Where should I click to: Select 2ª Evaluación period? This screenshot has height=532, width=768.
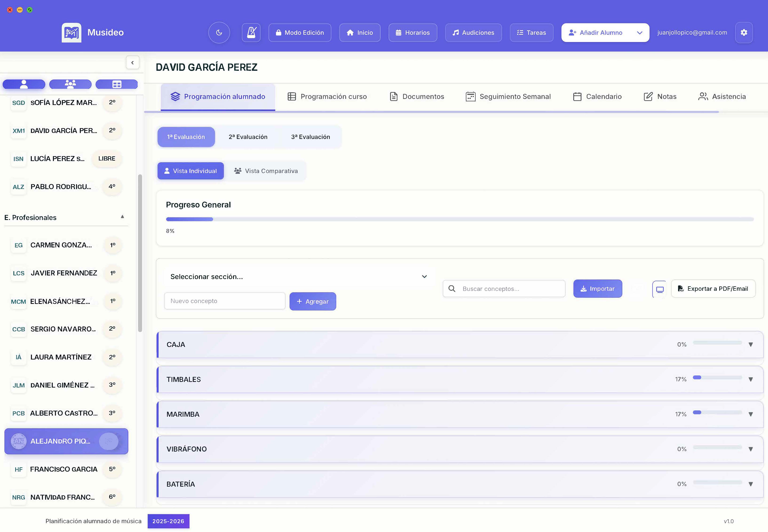(x=248, y=137)
